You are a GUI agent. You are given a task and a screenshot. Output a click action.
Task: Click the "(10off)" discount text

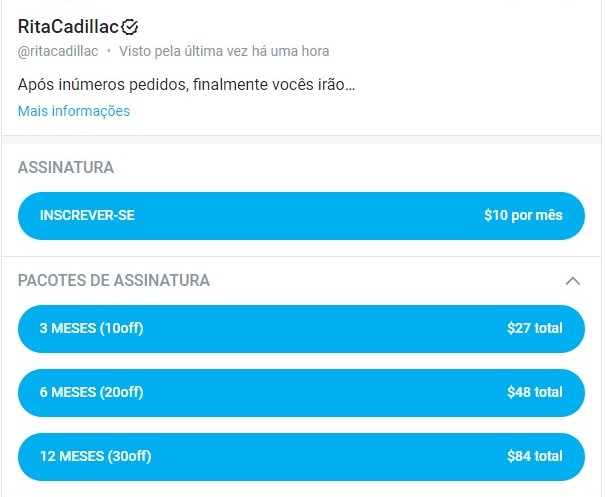click(122, 328)
